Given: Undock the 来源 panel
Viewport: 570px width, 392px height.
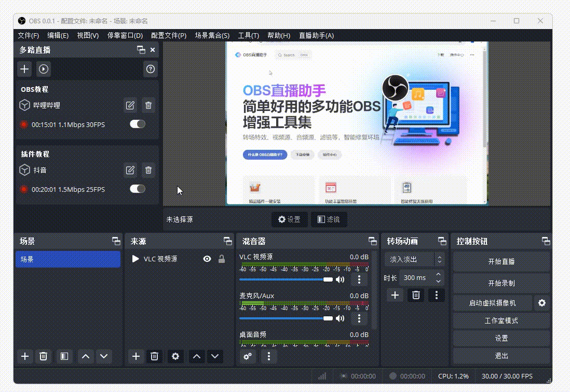Looking at the screenshot, I should [227, 241].
